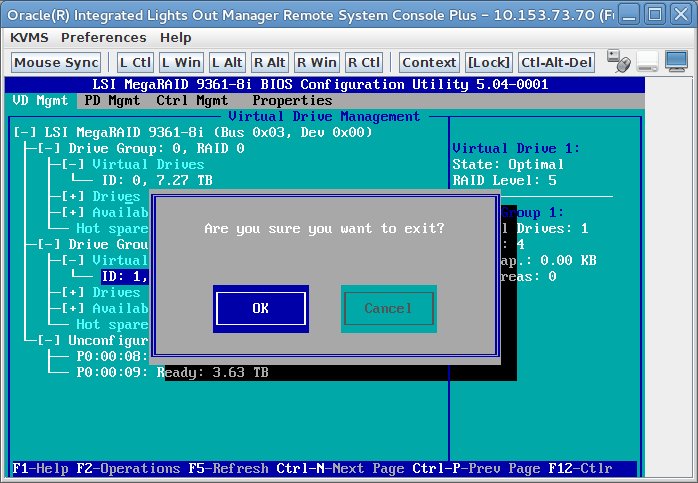
Task: Toggle the R Ctl key button
Action: 364,62
